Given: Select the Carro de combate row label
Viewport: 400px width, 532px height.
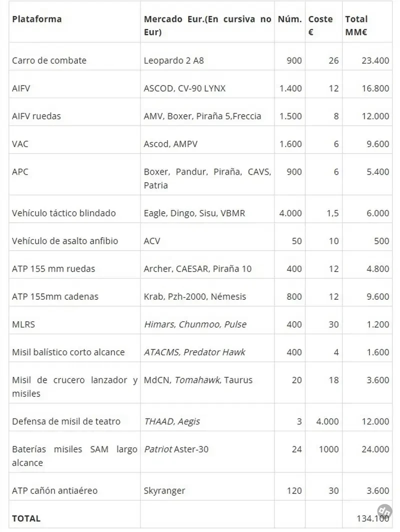Looking at the screenshot, I should [x=49, y=61].
